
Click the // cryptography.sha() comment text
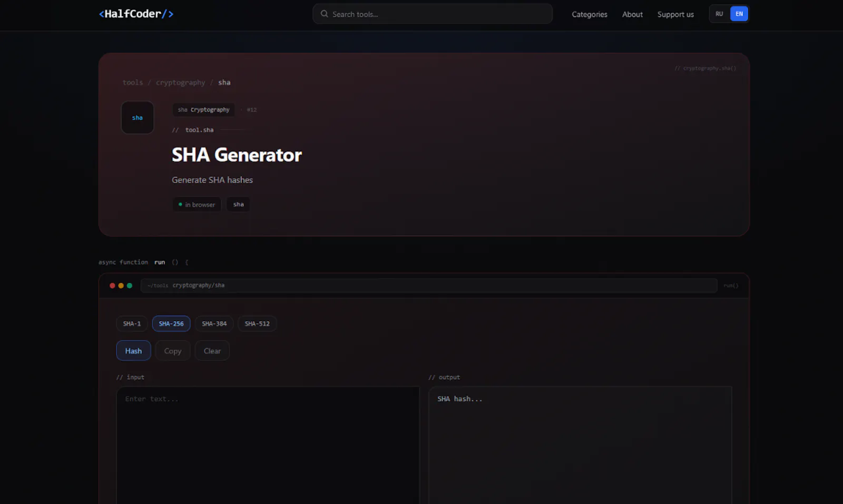pyautogui.click(x=705, y=68)
